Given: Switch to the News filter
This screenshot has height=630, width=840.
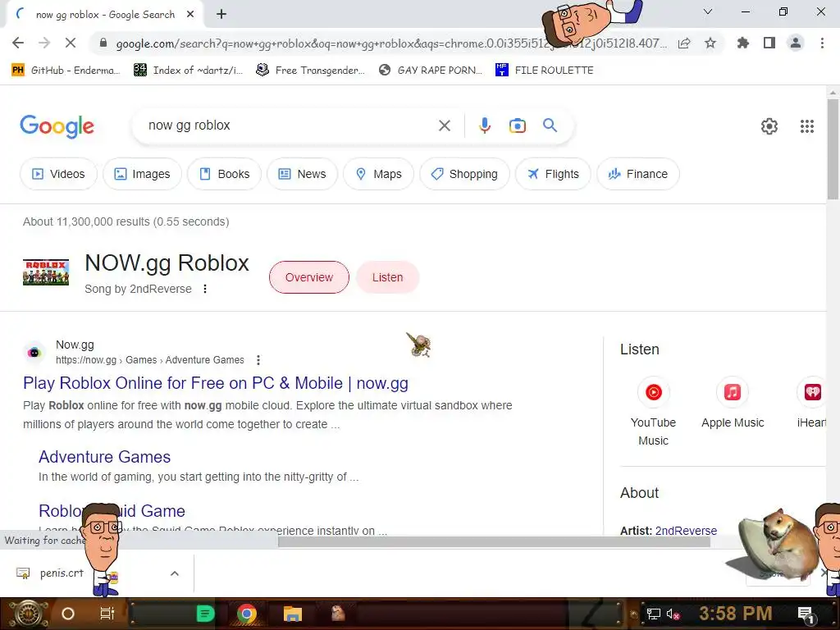Looking at the screenshot, I should [x=302, y=174].
